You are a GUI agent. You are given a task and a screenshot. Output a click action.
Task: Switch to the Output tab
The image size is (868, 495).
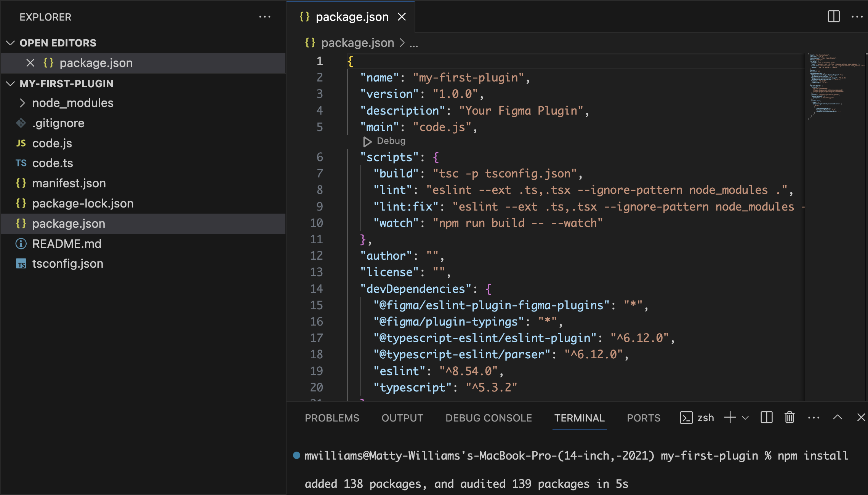(402, 418)
